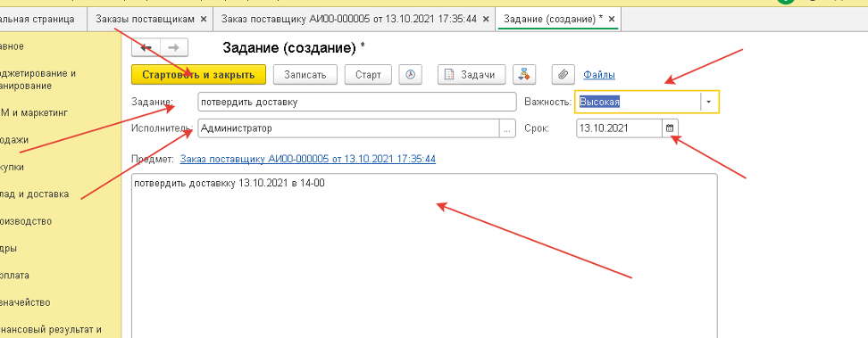
Task: Open the Заказ поставщику АИ00-000005 subject link
Action: point(308,159)
